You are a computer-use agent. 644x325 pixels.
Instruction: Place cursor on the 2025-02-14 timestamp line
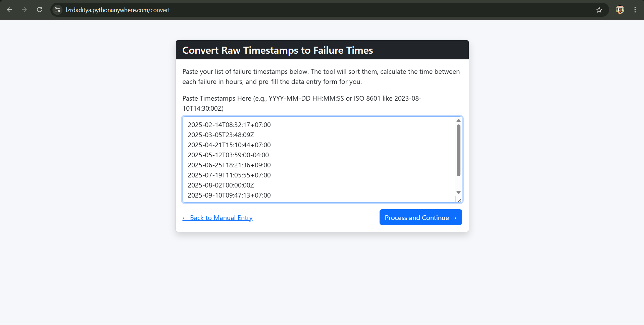tap(229, 125)
